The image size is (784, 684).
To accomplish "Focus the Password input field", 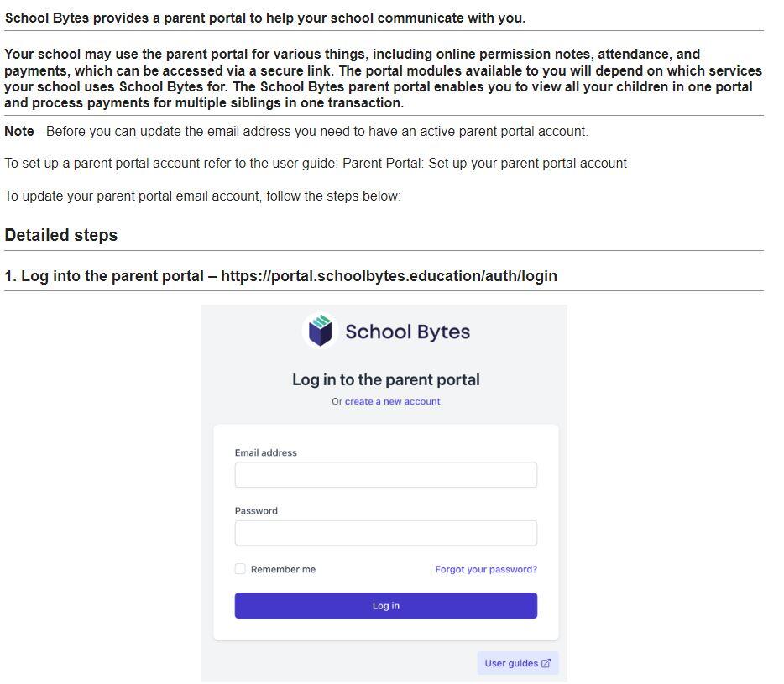I will [386, 533].
